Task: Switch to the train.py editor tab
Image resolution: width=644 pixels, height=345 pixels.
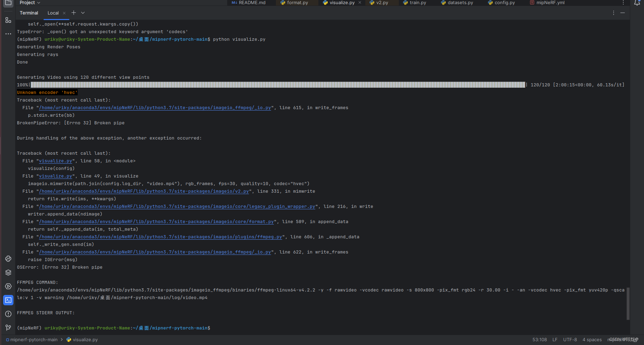Action: [x=417, y=3]
